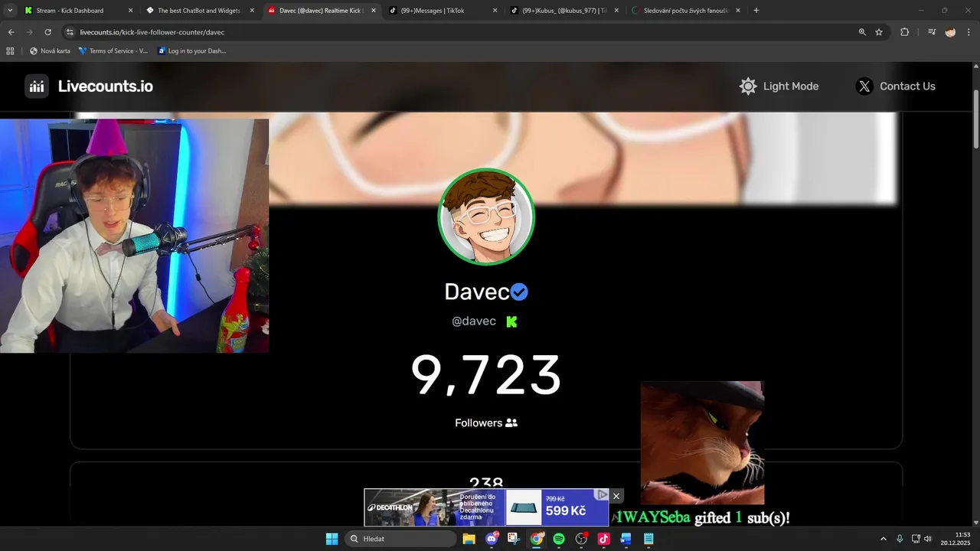The width and height of the screenshot is (980, 551).
Task: Close the best ChatBot and Widgets tab
Action: [x=252, y=11]
